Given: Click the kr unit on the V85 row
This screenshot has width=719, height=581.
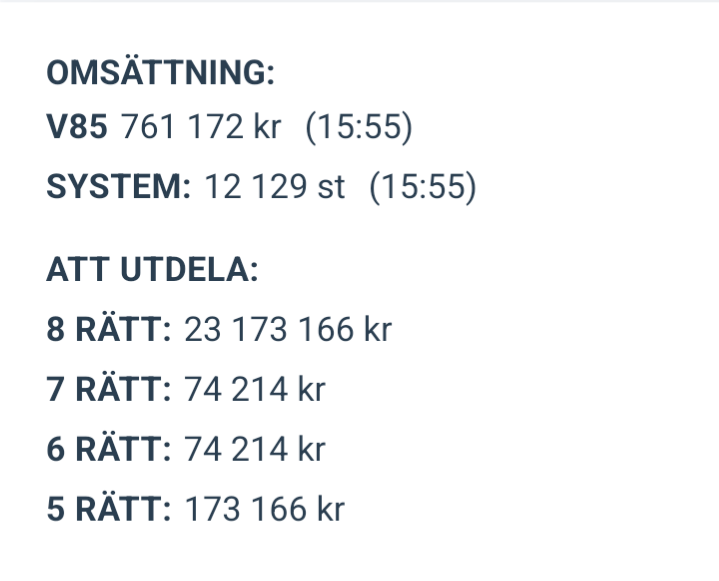Looking at the screenshot, I should [x=267, y=129].
